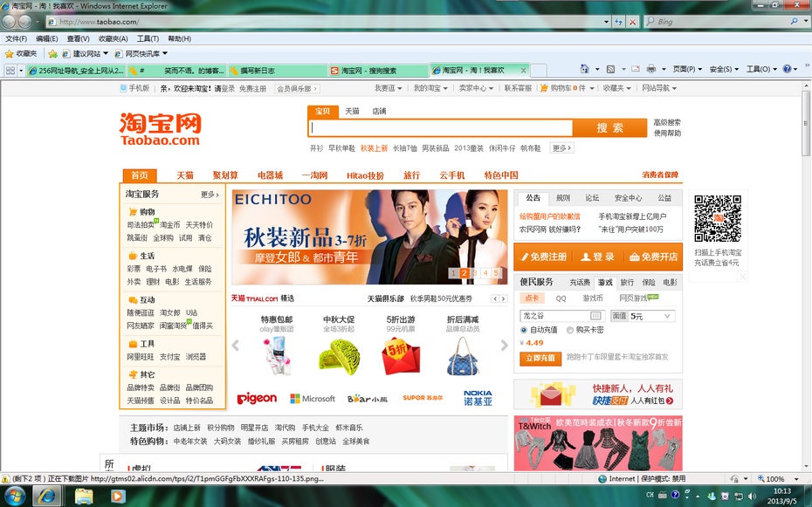Open the 快捷新人，人人有礼 promo banner
This screenshot has width=812, height=507.
point(598,394)
